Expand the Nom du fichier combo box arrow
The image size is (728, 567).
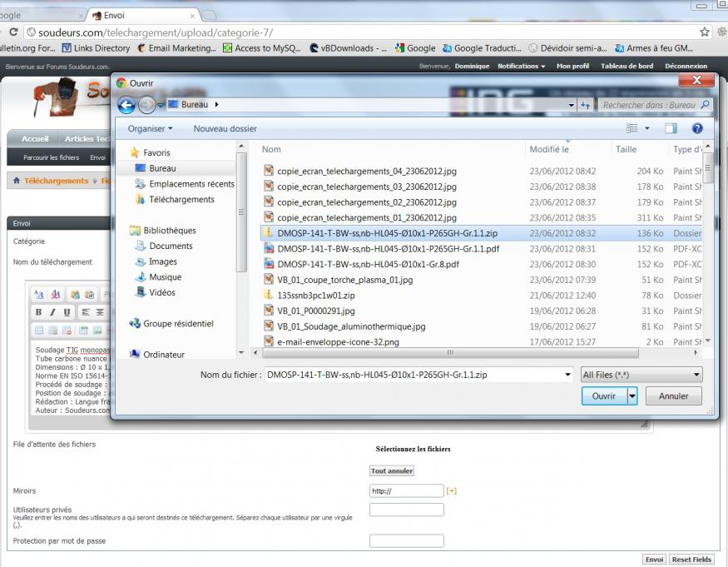pyautogui.click(x=567, y=376)
